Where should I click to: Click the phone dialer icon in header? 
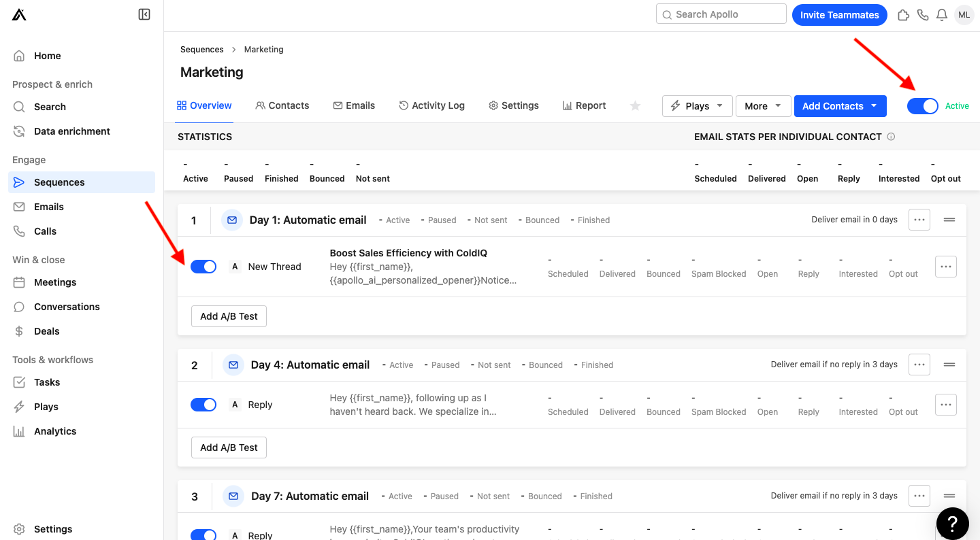click(x=923, y=14)
